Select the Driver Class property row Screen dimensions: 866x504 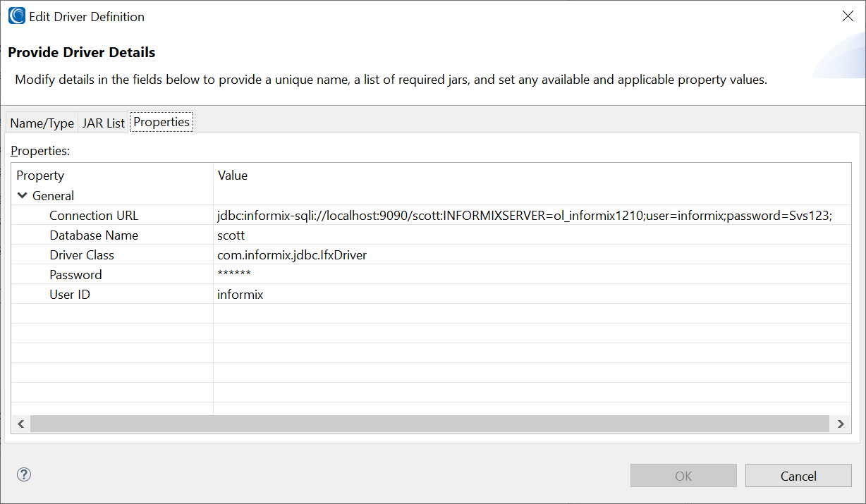(x=431, y=254)
